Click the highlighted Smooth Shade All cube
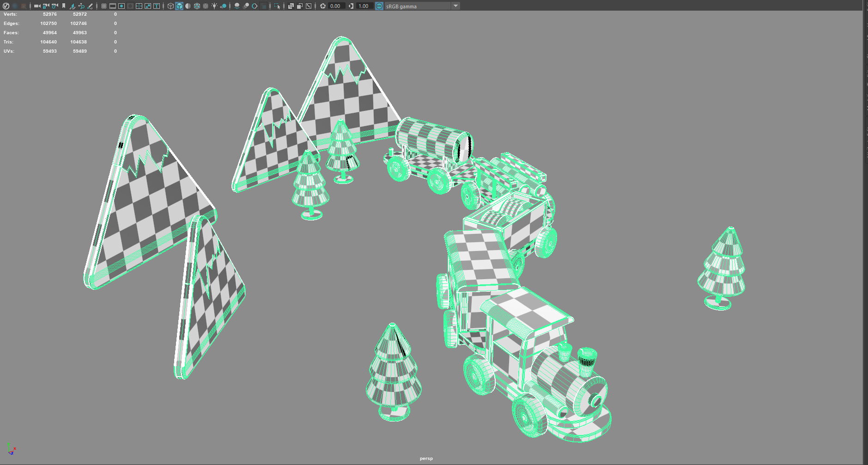 (179, 6)
